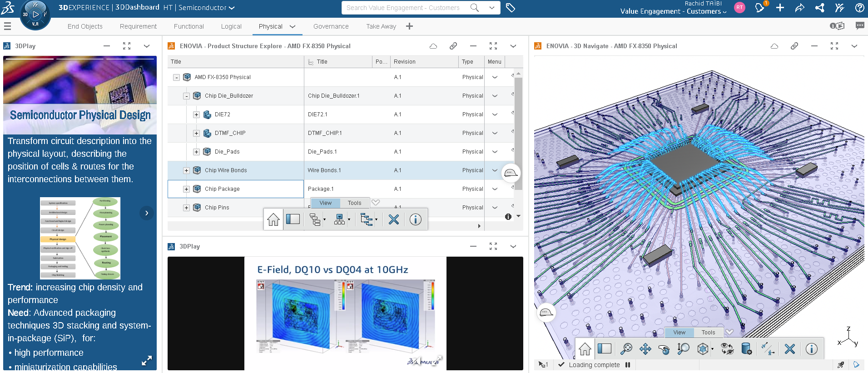Screen dimensions: 868x373
Task: Collapse the Chip Die_Bulldozer tree node
Action: [186, 96]
